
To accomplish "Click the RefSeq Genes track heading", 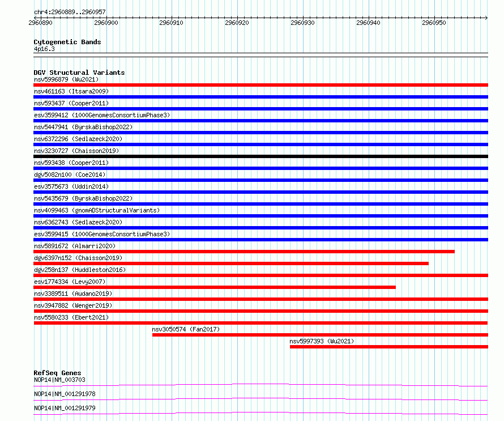I will [x=57, y=373].
